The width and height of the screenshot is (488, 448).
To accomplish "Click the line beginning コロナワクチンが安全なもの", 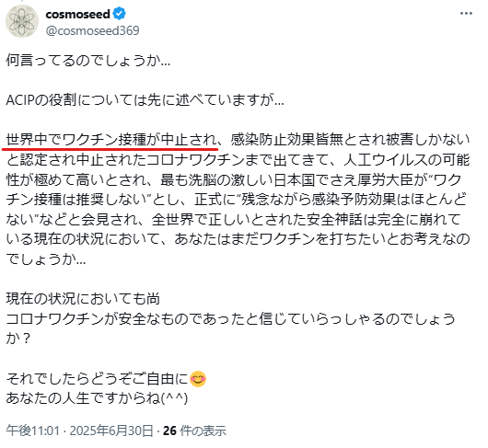I will click(230, 319).
